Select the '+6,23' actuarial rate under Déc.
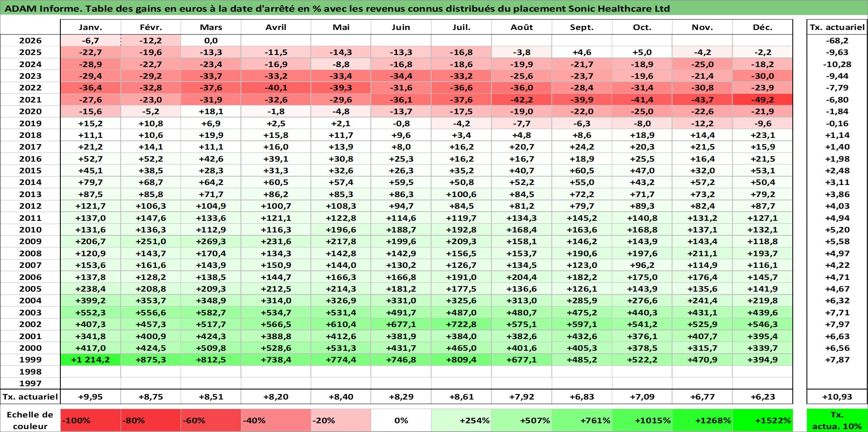The image size is (868, 432). [x=763, y=397]
